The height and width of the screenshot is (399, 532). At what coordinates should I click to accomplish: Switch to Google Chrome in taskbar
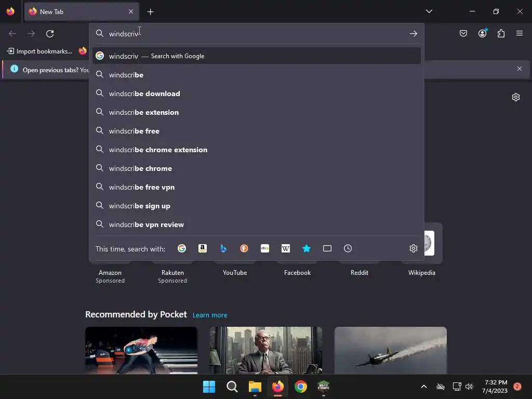click(301, 387)
